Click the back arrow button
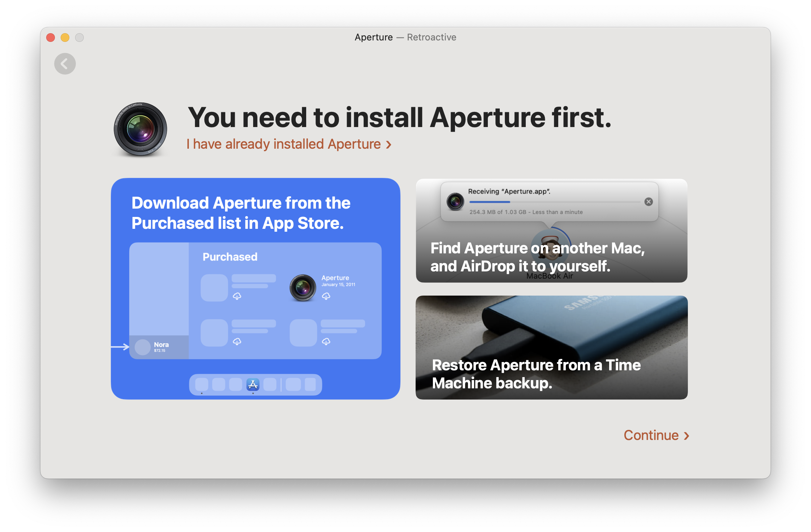 tap(65, 64)
